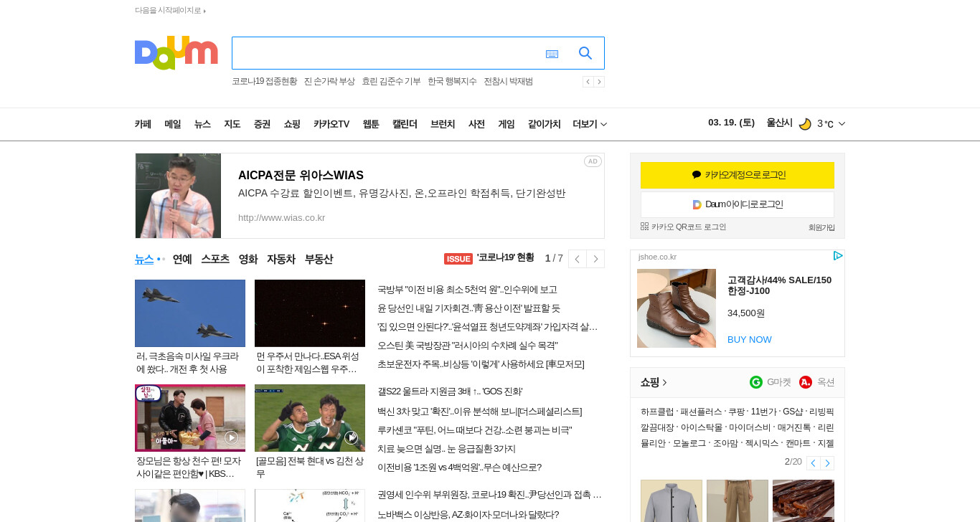This screenshot has height=522, width=980.
Task: Open the 웹툰 menu item
Action: coord(371,124)
